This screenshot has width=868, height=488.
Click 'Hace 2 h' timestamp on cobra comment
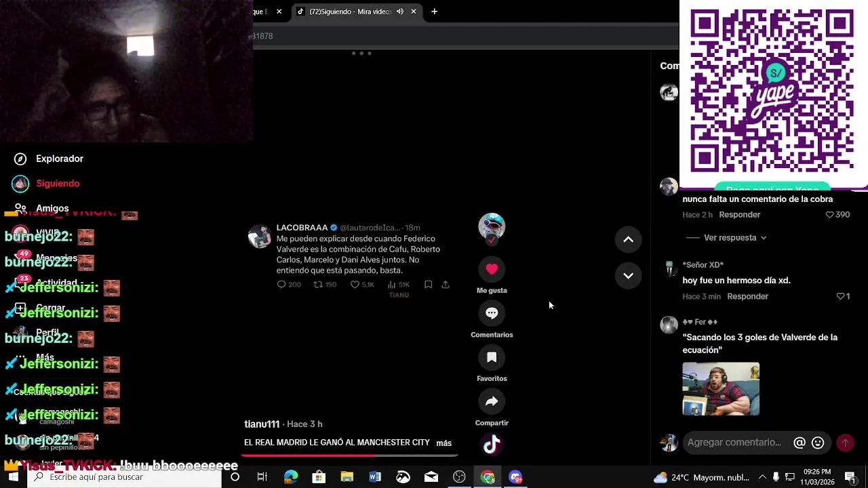[x=697, y=215]
